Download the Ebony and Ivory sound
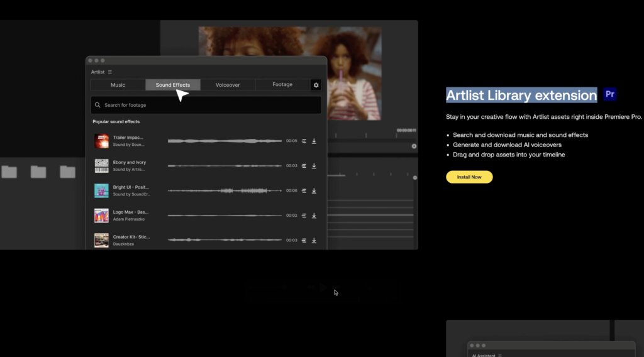 pos(314,166)
